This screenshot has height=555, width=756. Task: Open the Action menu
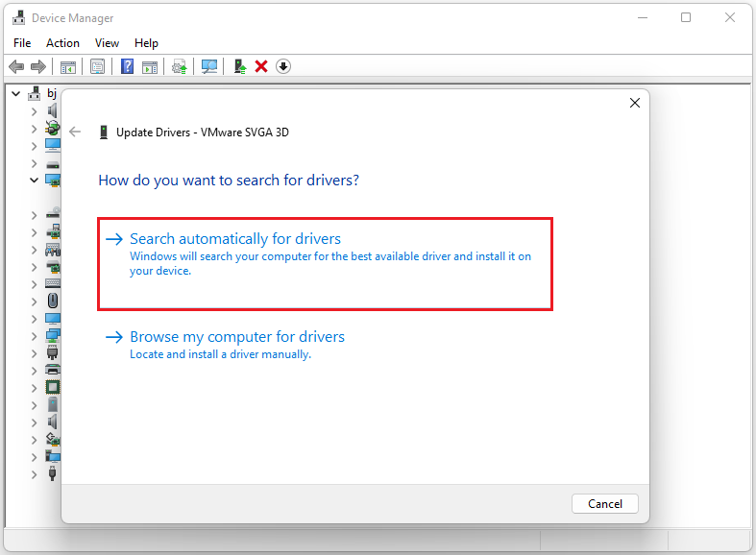coord(62,43)
